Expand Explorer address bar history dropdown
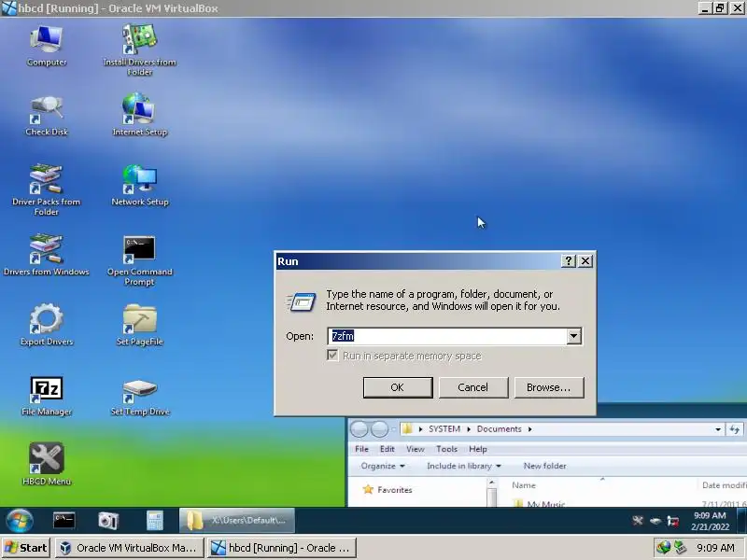This screenshot has width=747, height=560. point(718,429)
